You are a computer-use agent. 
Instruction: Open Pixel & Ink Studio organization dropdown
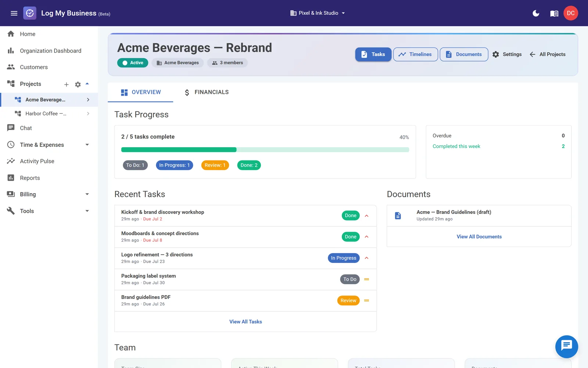318,13
